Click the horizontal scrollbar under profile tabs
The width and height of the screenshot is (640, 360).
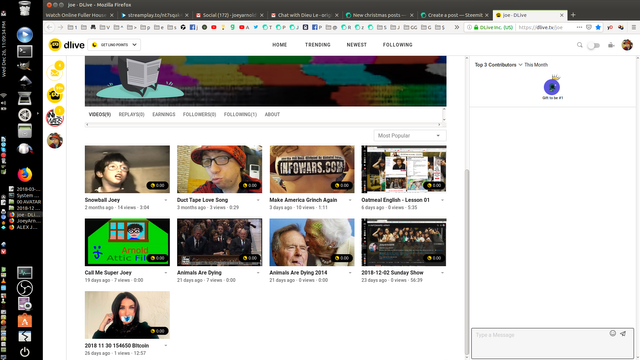click(x=263, y=124)
